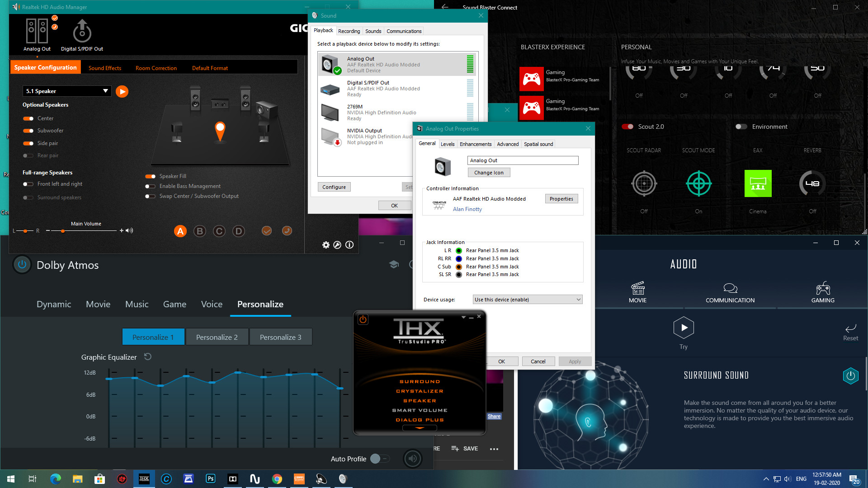Image resolution: width=868 pixels, height=488 pixels.
Task: Open the Dolby app on the taskbar
Action: [x=232, y=479]
